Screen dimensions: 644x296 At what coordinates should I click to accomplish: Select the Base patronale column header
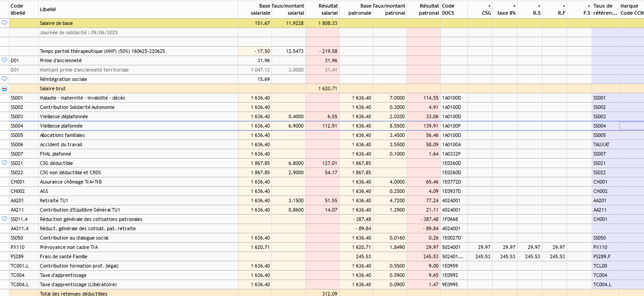pyautogui.click(x=356, y=9)
